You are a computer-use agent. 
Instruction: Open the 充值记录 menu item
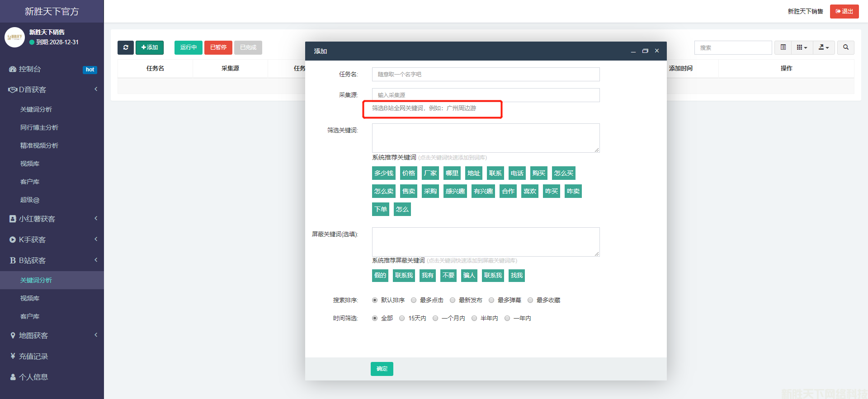33,356
